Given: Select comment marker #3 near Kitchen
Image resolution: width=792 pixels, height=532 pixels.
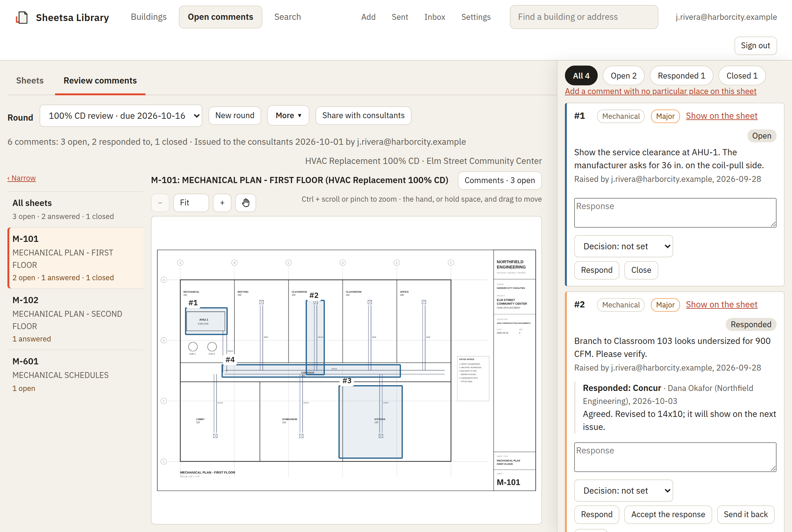Looking at the screenshot, I should tap(347, 381).
